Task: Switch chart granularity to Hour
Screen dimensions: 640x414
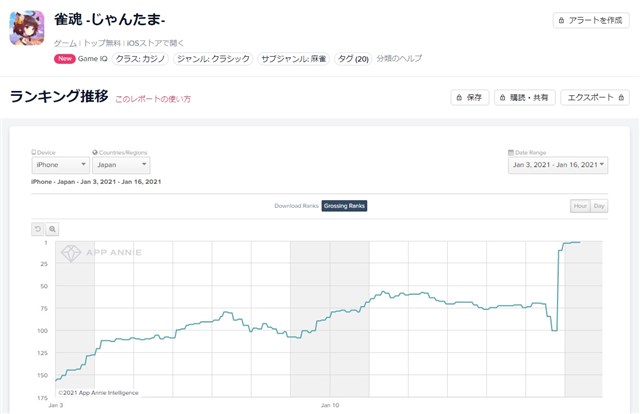Action: (580, 206)
